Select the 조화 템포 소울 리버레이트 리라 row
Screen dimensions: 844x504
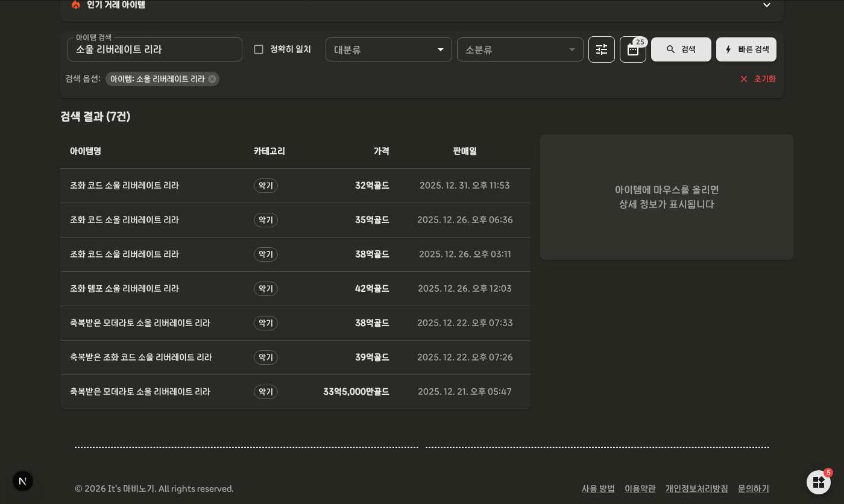pos(295,289)
